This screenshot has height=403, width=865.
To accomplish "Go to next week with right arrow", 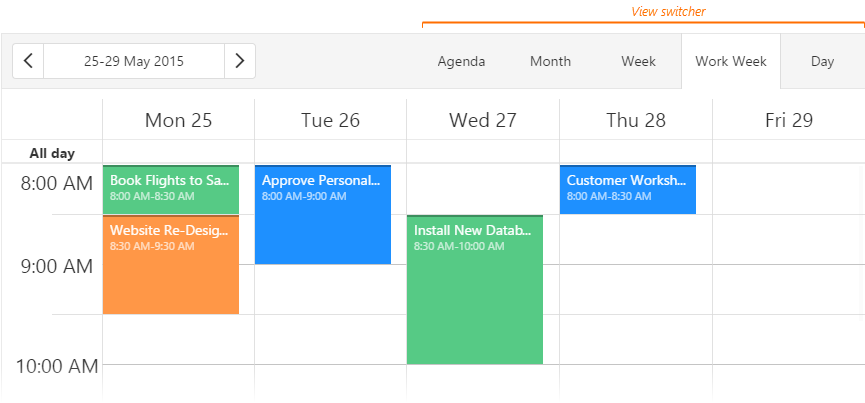I will [x=239, y=61].
